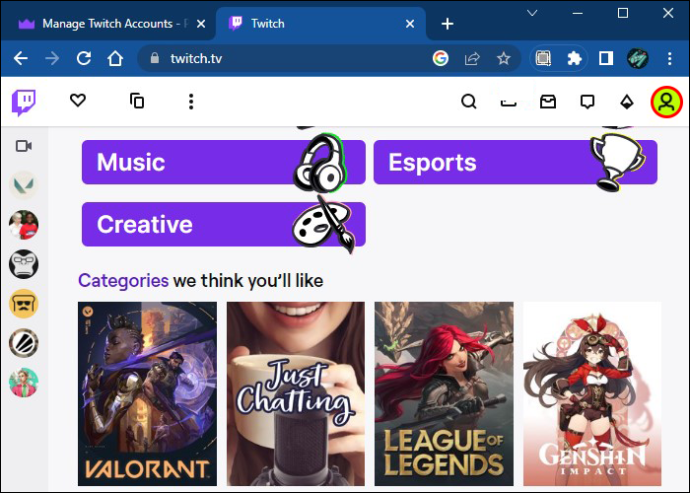690x493 pixels.
Task: Open the Just Chatting category thumbnail
Action: [x=296, y=394]
